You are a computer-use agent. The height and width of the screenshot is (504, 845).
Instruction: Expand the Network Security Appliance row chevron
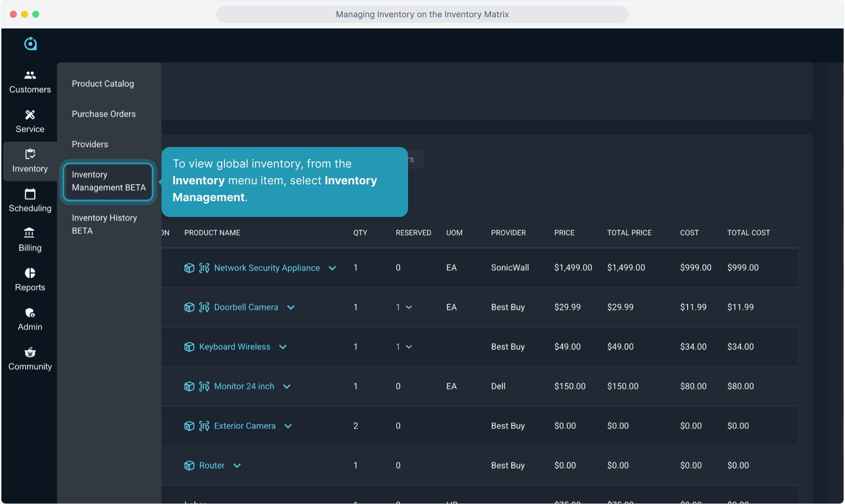coord(332,268)
